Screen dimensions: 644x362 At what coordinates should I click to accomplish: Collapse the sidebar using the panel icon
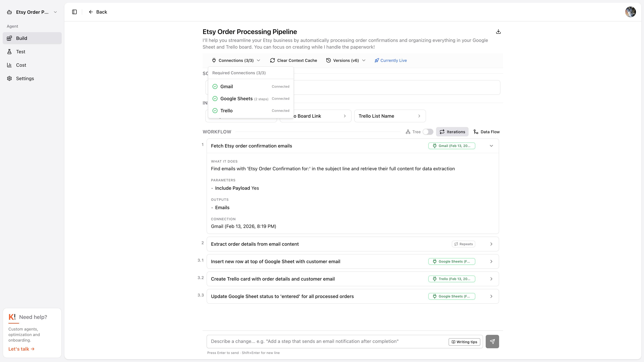click(74, 12)
